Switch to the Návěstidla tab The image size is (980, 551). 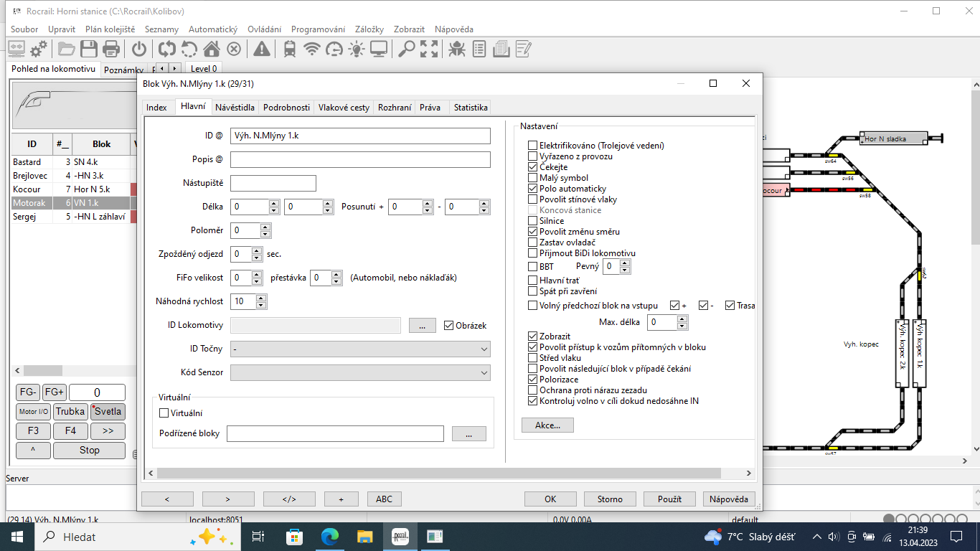[235, 108]
